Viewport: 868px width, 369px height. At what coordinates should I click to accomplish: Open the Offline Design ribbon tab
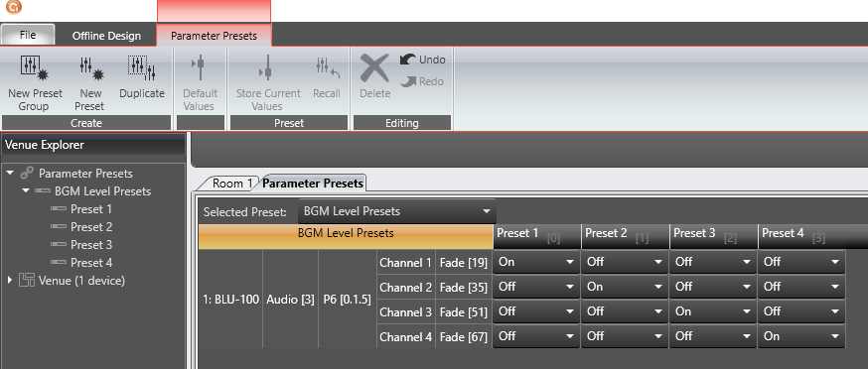pyautogui.click(x=106, y=36)
